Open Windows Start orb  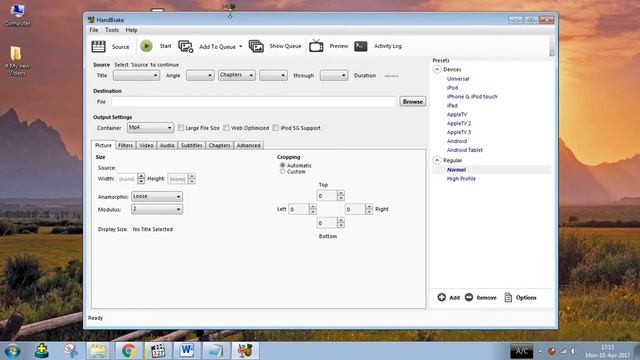(12, 351)
